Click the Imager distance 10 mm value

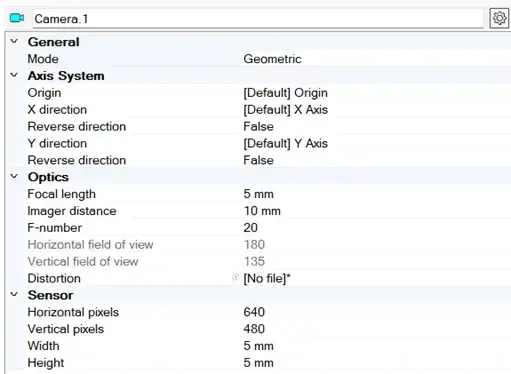point(262,211)
